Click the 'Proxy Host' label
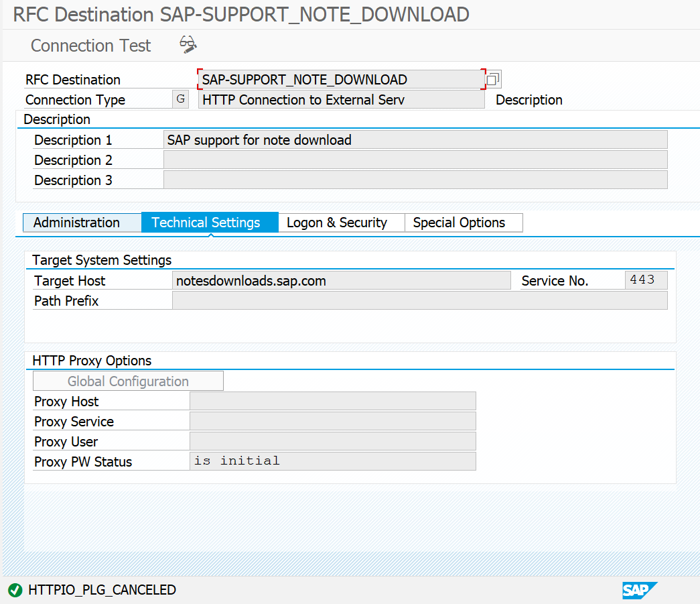The height and width of the screenshot is (604, 700). click(66, 402)
